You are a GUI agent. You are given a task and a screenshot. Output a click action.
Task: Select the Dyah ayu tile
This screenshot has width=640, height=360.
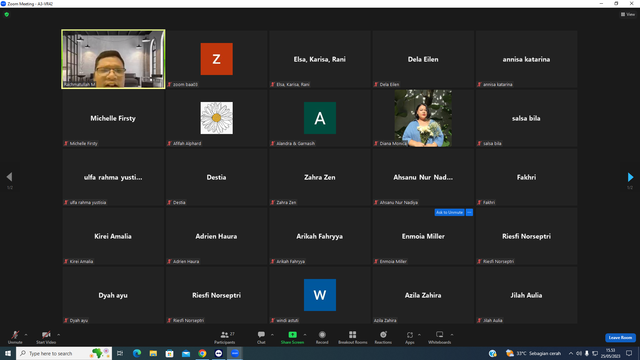click(x=113, y=295)
